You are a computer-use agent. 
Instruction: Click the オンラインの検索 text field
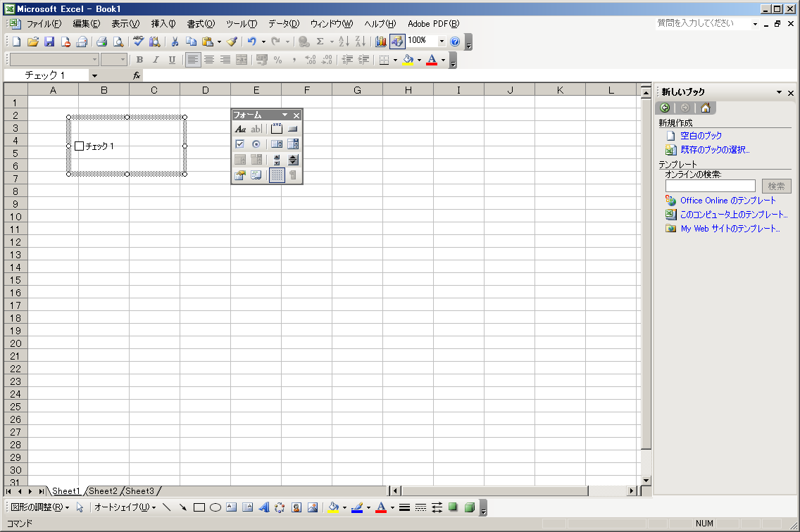710,186
